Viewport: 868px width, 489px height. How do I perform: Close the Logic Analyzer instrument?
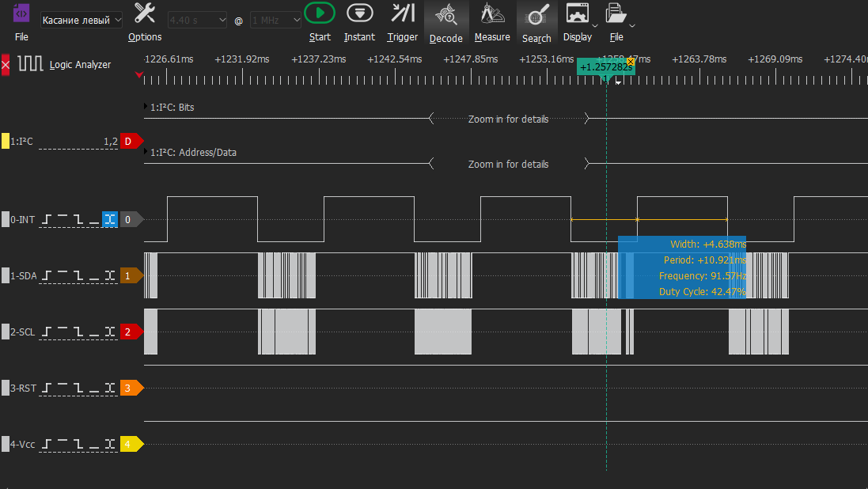click(x=6, y=65)
